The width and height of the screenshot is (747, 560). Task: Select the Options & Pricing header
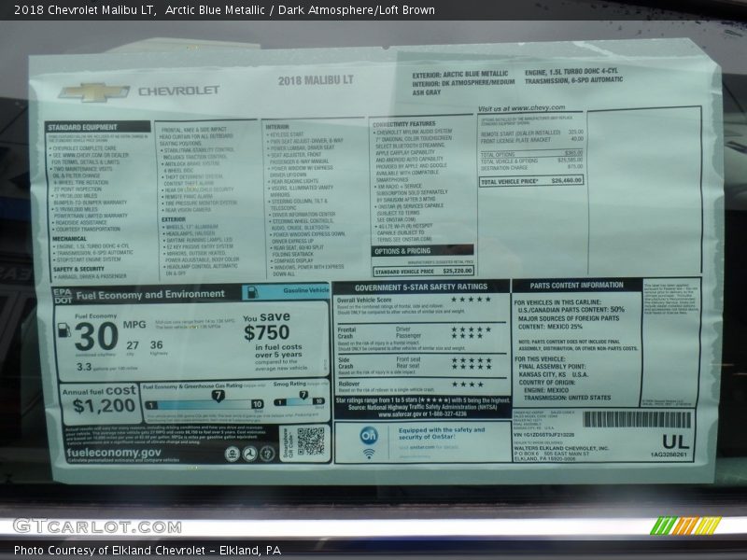[402, 251]
